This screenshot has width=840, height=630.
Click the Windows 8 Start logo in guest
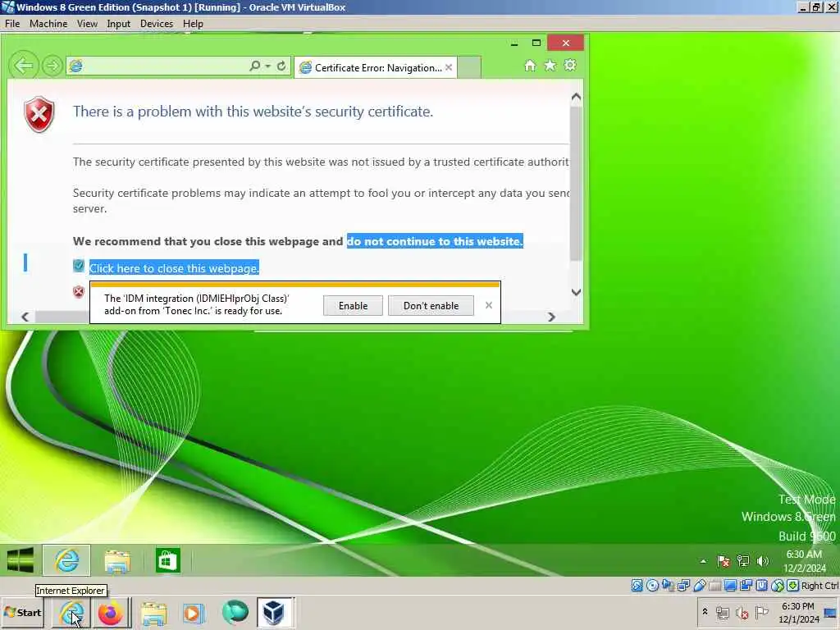[21, 560]
